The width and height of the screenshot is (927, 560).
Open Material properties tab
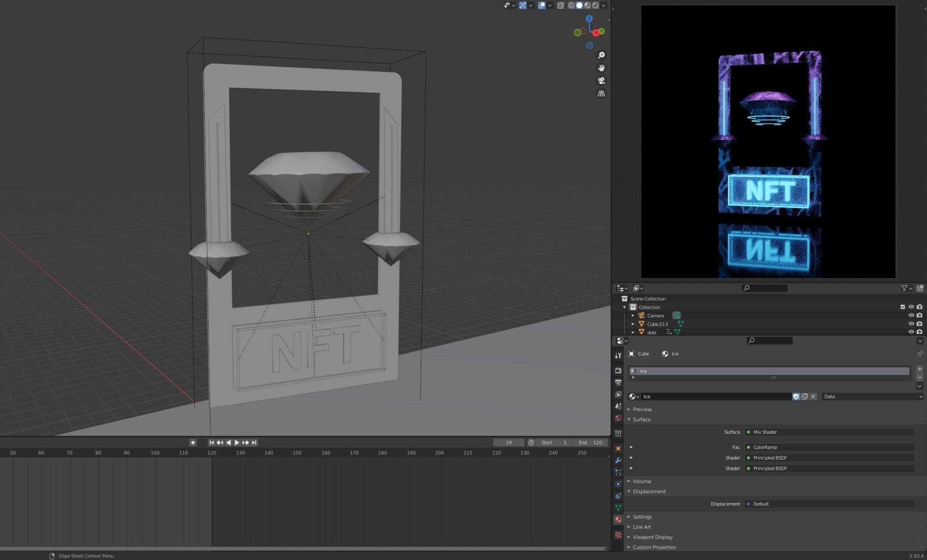click(x=618, y=520)
